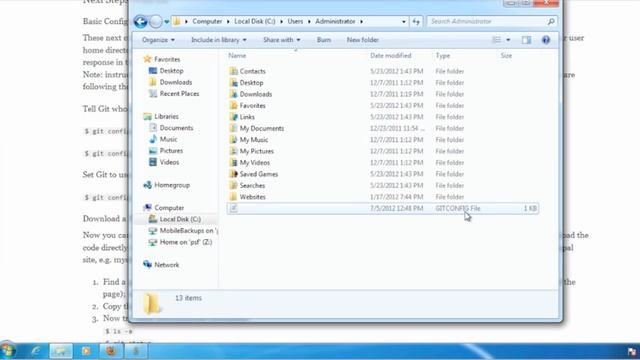Viewport: 640px width, 360px height.
Task: Select Homegroup in sidebar
Action: pyautogui.click(x=172, y=185)
